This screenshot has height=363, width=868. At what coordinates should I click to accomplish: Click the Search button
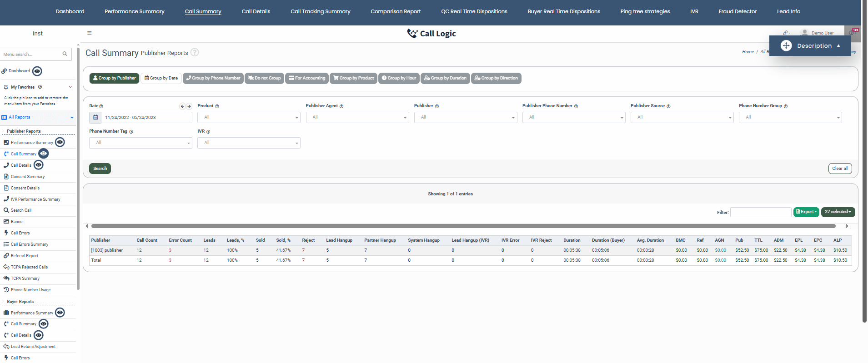pos(100,169)
